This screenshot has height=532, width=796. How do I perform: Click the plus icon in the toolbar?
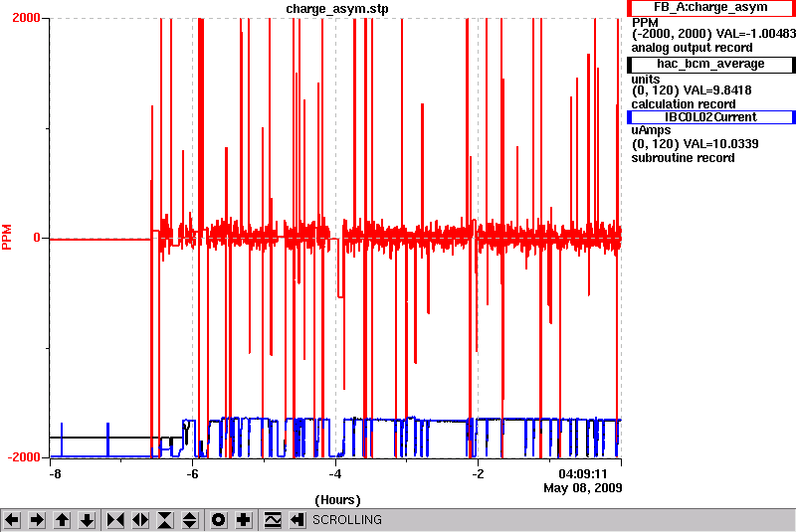tap(244, 520)
